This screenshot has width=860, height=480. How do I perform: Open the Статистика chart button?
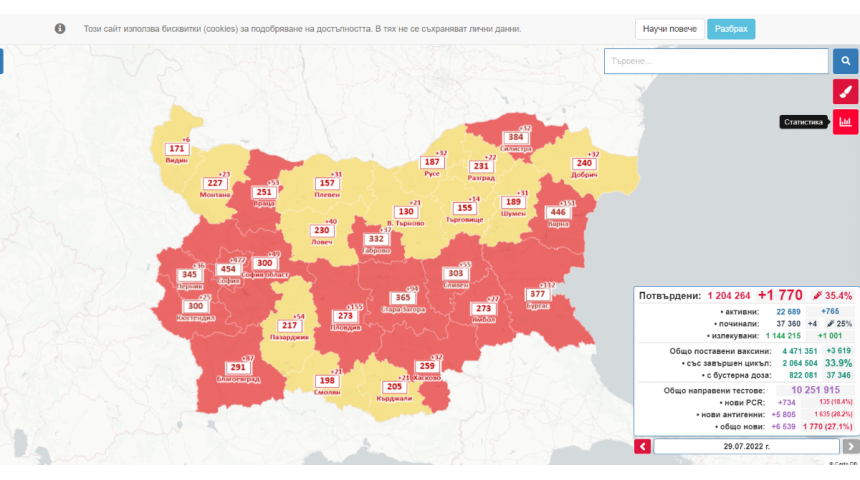(x=845, y=122)
